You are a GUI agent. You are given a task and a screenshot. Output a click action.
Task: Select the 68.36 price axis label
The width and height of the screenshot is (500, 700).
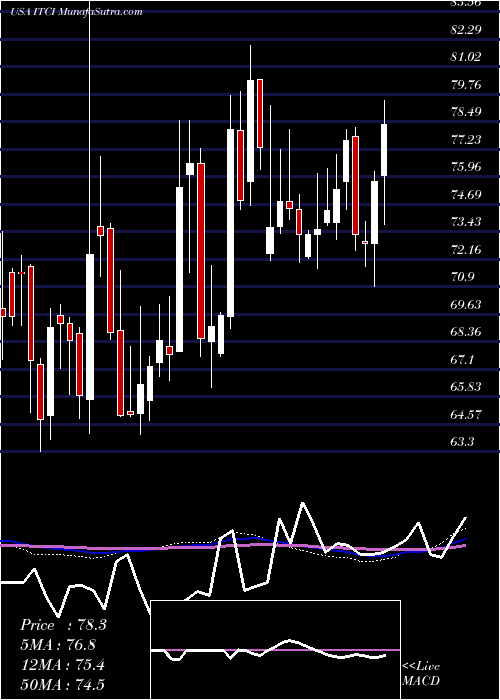(467, 332)
